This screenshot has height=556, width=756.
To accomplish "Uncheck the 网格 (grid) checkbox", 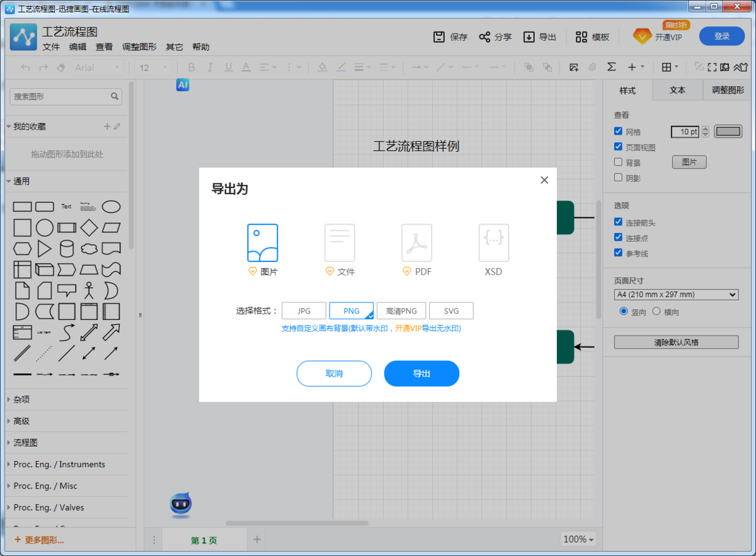I will point(619,131).
